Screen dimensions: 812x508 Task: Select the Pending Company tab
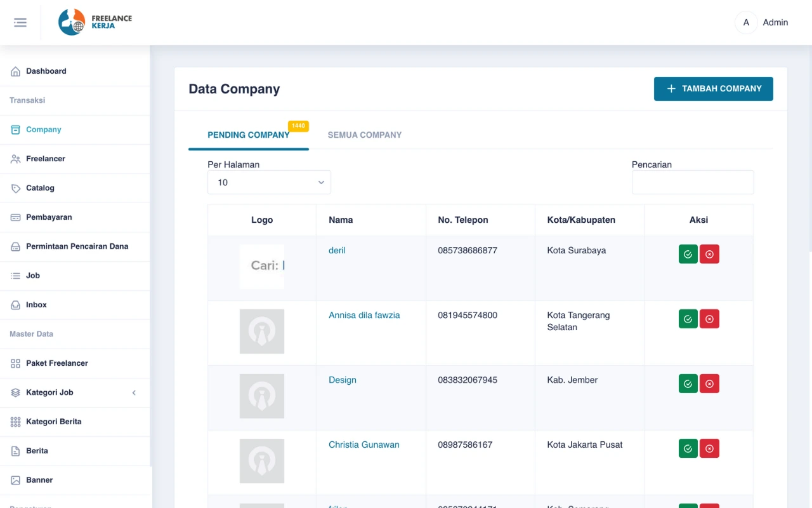(248, 135)
